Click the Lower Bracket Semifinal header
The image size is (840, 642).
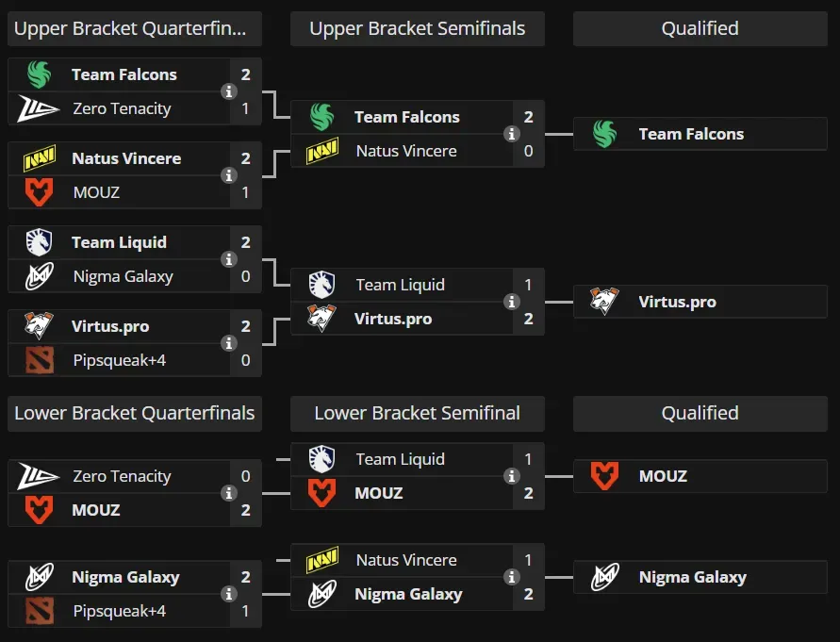418,414
